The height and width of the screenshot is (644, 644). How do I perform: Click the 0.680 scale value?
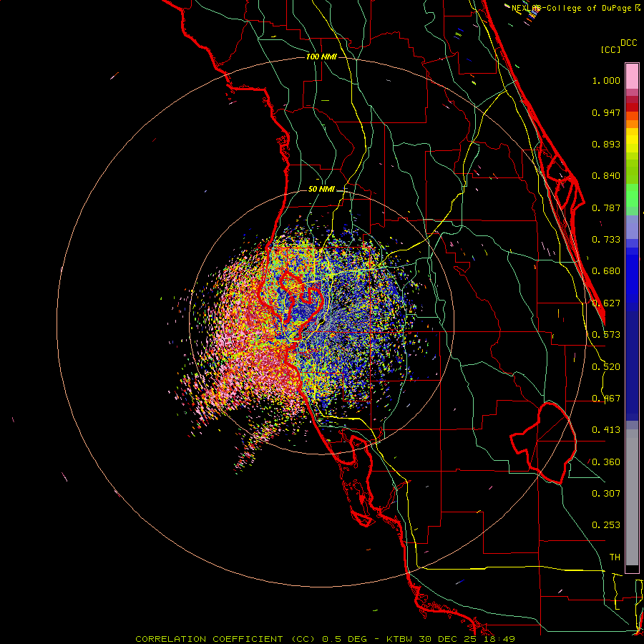(x=606, y=271)
